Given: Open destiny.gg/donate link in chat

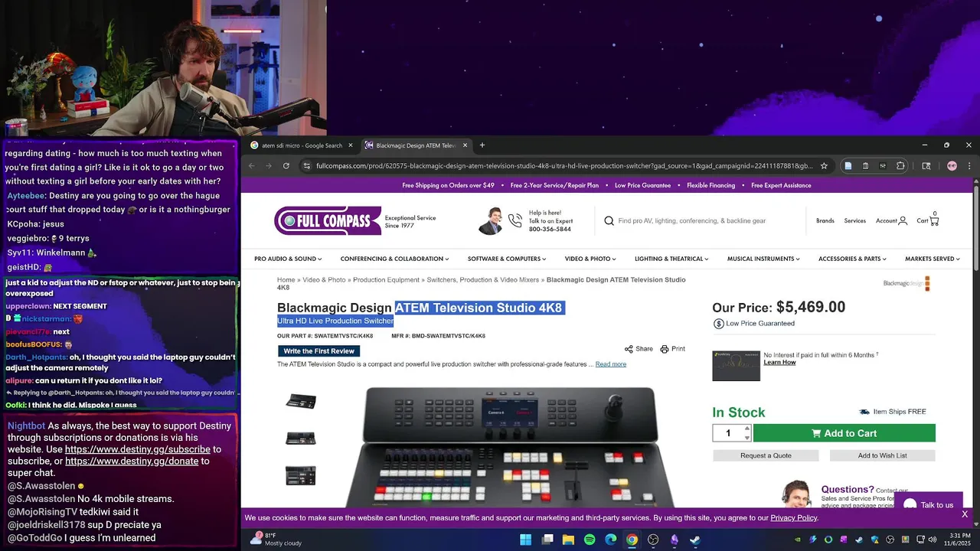Looking at the screenshot, I should tap(132, 461).
